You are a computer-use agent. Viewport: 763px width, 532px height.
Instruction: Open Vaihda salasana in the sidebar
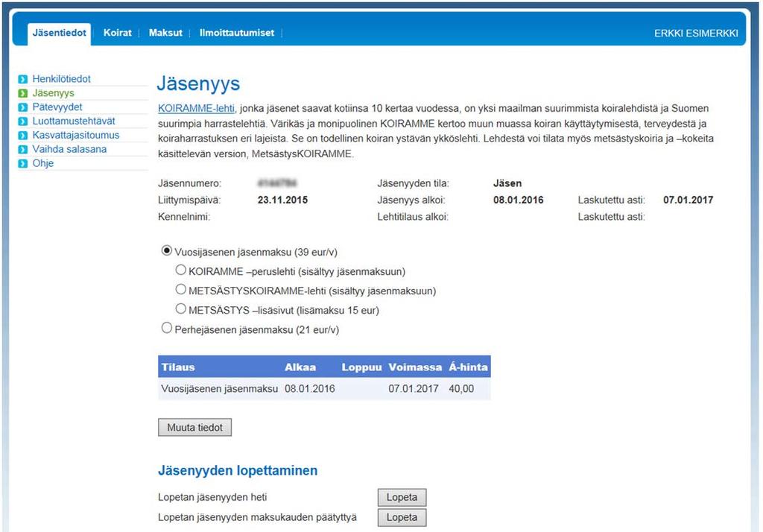[x=69, y=150]
